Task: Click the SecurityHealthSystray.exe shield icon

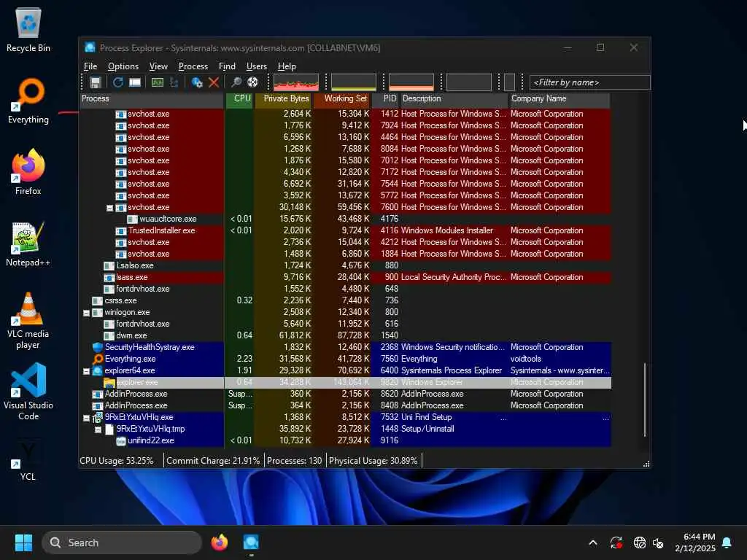Action: tap(98, 347)
